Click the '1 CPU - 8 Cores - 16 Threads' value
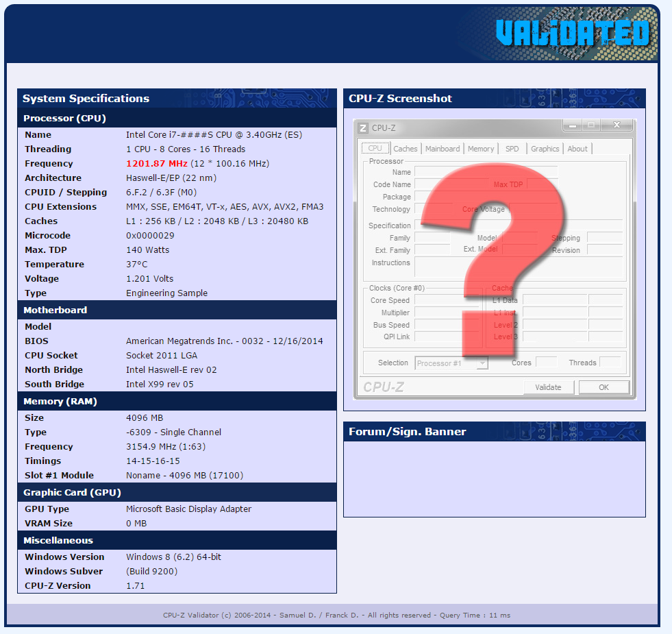The height and width of the screenshot is (634, 672). tap(186, 149)
